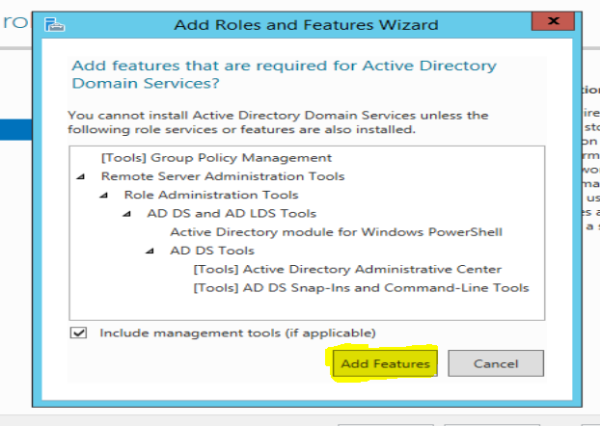Image resolution: width=600 pixels, height=426 pixels.
Task: Collapse Remote Server Administration Tools node
Action: (80, 176)
